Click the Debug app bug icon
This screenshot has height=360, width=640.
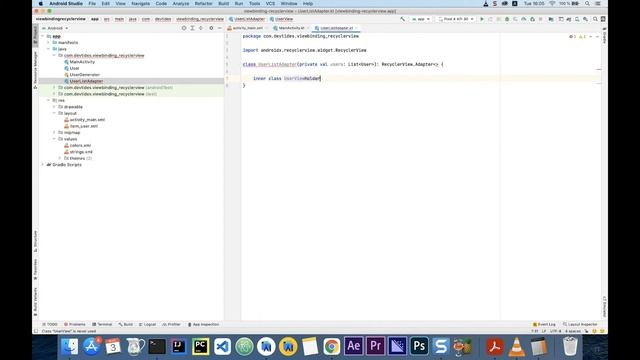(x=507, y=19)
